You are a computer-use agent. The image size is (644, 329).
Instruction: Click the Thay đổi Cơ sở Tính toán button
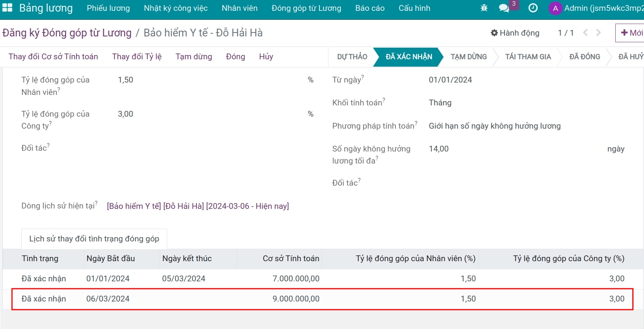53,57
